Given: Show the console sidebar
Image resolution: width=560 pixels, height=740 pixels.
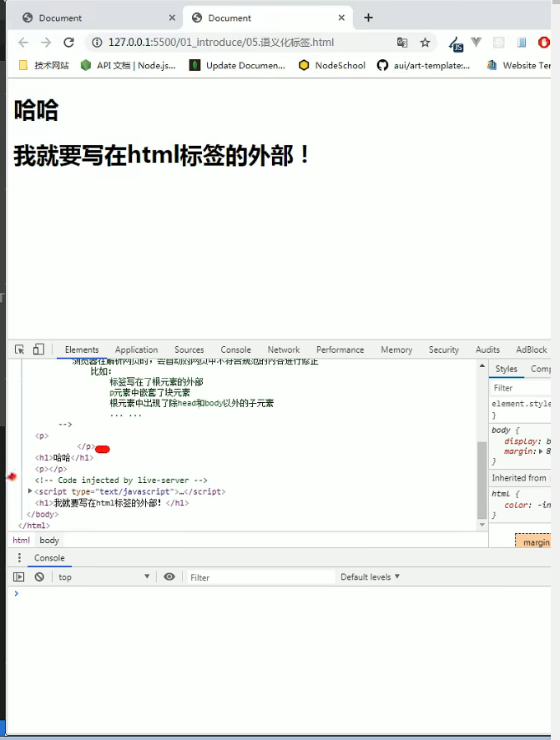Looking at the screenshot, I should 19,576.
